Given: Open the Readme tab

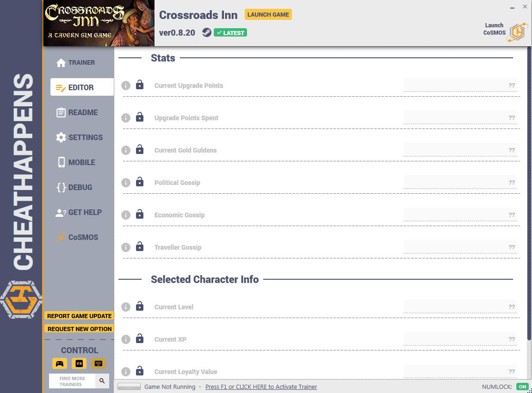Looking at the screenshot, I should tap(77, 112).
